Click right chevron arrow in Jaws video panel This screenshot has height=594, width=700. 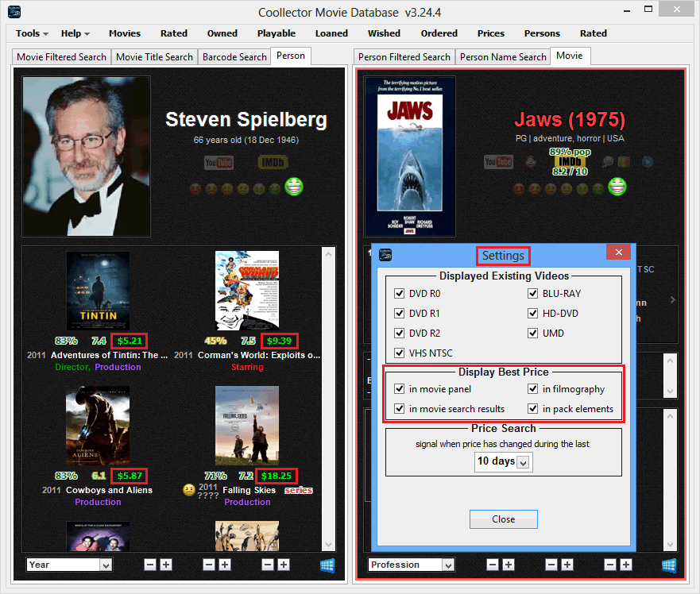673,300
